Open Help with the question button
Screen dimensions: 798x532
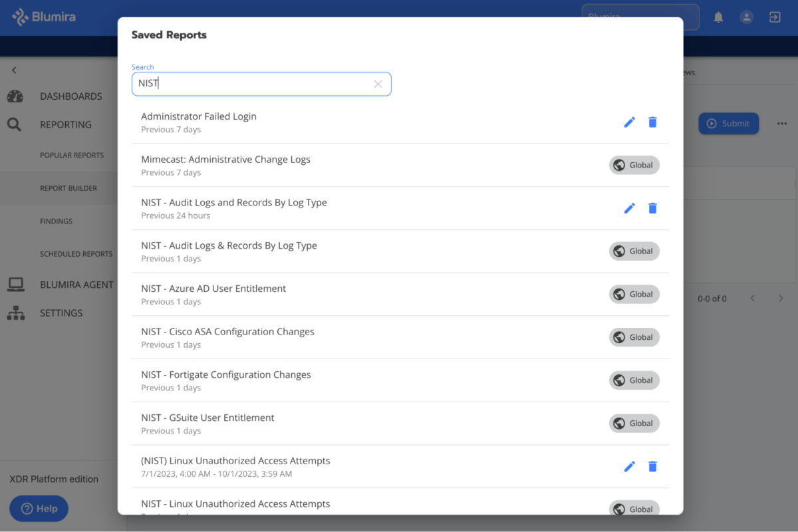point(39,508)
